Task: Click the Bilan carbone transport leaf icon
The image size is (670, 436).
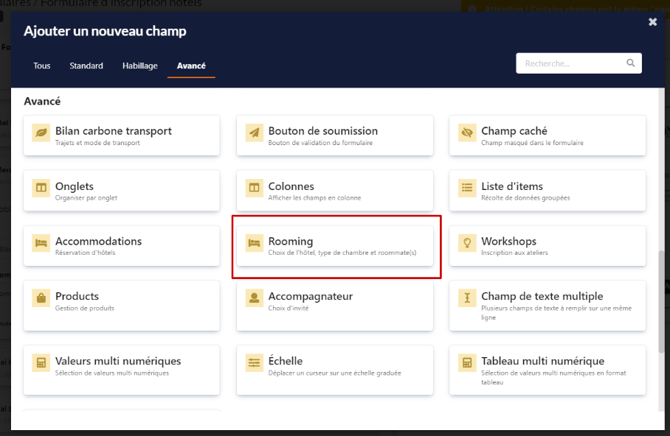Action: click(41, 132)
